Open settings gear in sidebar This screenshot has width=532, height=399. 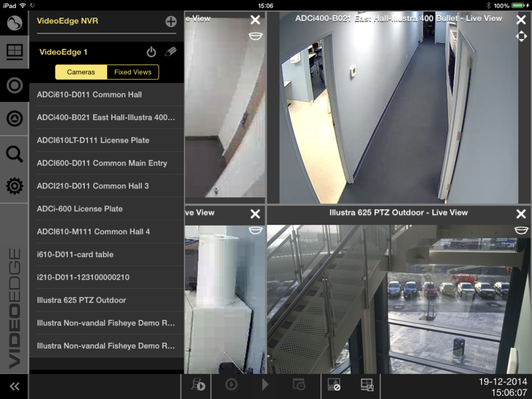coord(14,186)
